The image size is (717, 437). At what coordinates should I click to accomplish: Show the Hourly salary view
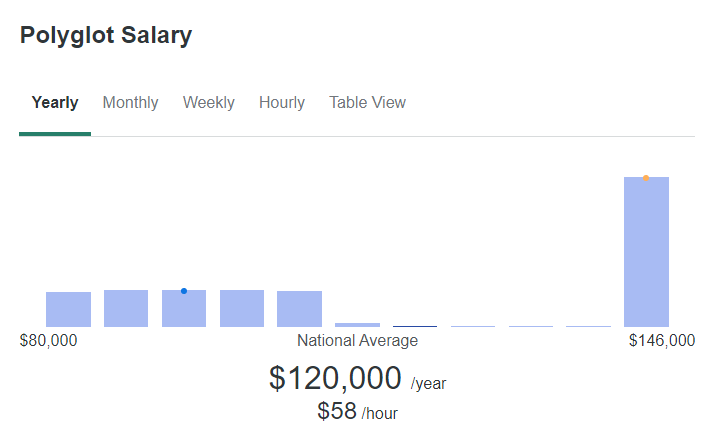282,102
